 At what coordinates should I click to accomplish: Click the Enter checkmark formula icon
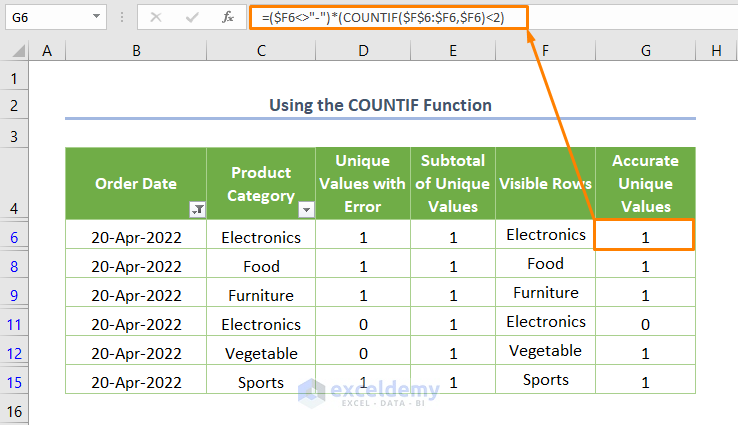click(x=192, y=17)
